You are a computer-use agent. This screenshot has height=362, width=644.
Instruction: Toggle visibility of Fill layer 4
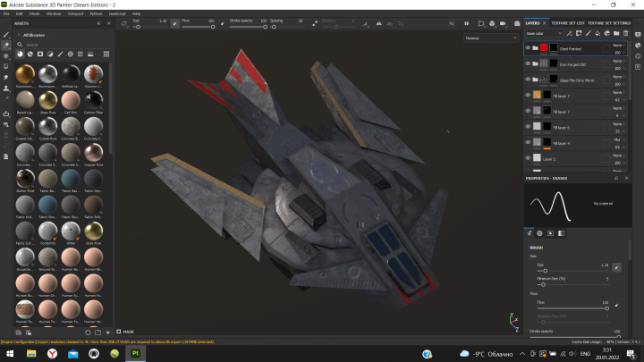tap(528, 142)
